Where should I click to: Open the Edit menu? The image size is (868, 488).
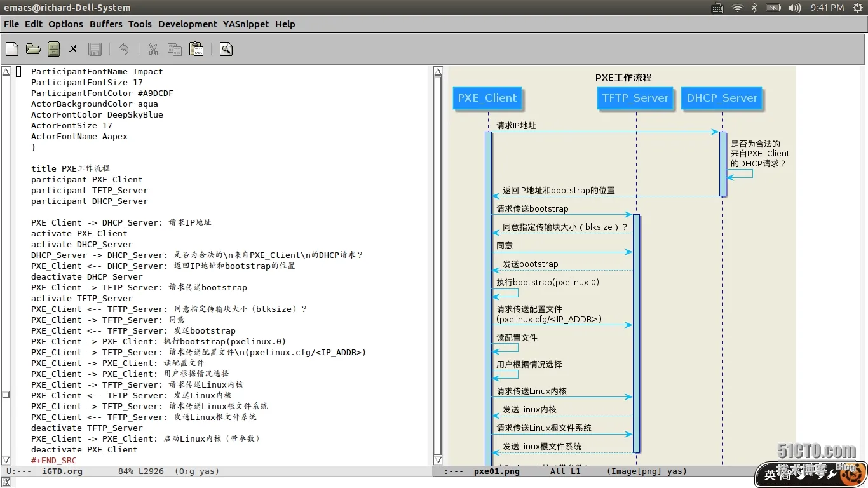tap(34, 24)
